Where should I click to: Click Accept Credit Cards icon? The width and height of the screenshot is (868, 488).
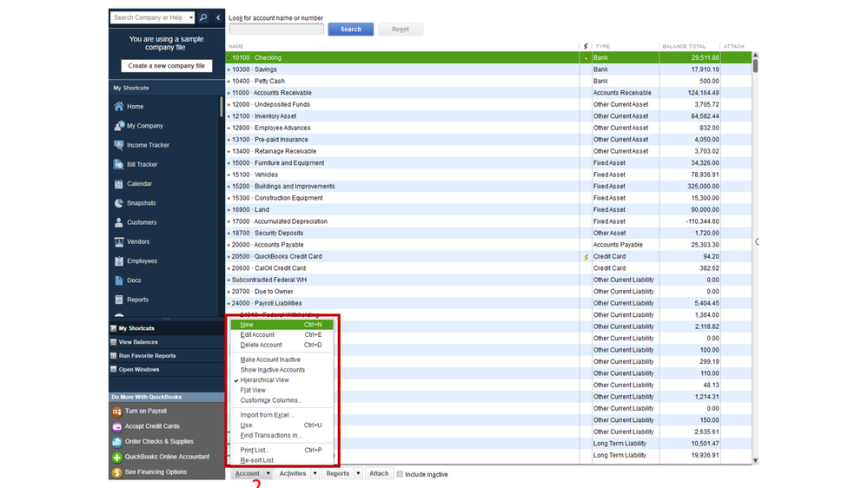116,426
